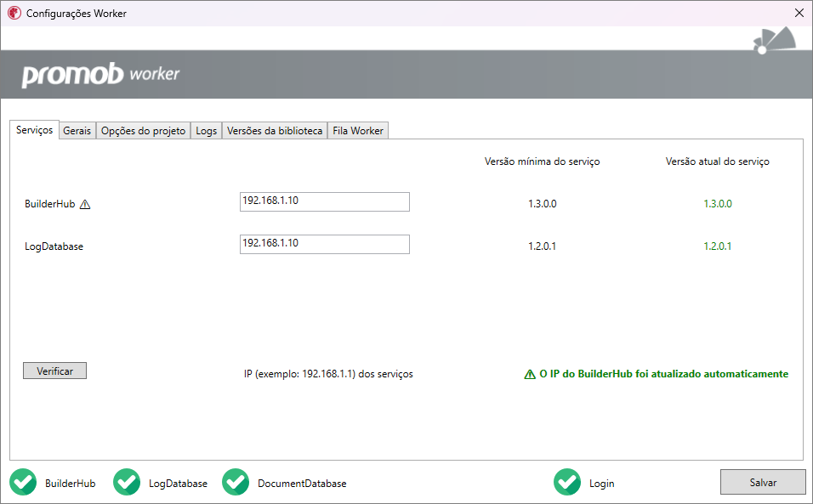Switch to Opções do projeto tab
813x504 pixels.
pyautogui.click(x=143, y=131)
